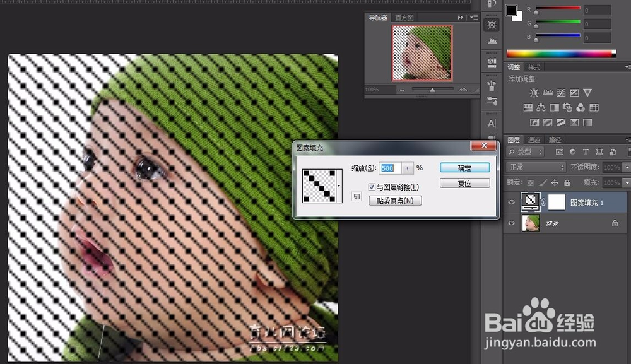Switch to the 通道 channels tab
Screen dimensions: 631x364
(534, 139)
